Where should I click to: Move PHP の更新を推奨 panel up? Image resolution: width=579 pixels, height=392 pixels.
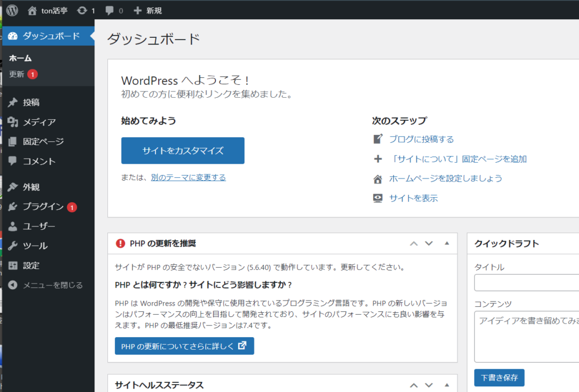point(414,243)
